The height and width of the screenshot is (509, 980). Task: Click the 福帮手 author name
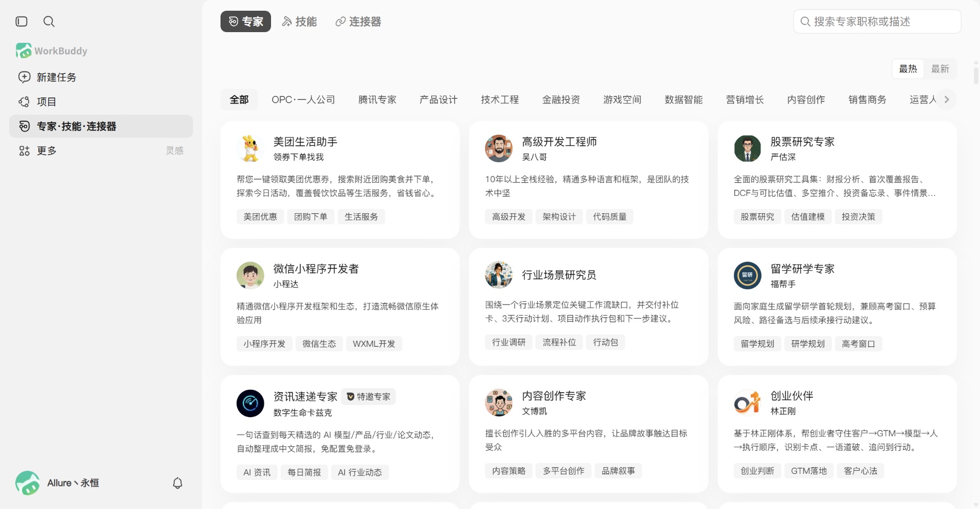(x=783, y=284)
